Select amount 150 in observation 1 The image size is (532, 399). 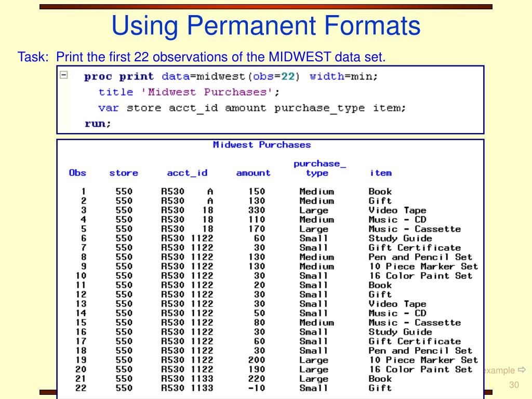click(x=257, y=192)
